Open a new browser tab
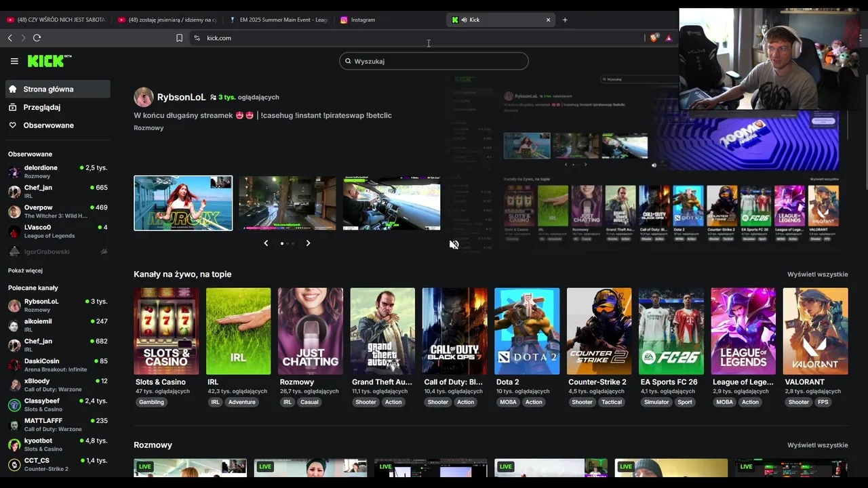Image resolution: width=868 pixels, height=488 pixels. click(x=565, y=20)
